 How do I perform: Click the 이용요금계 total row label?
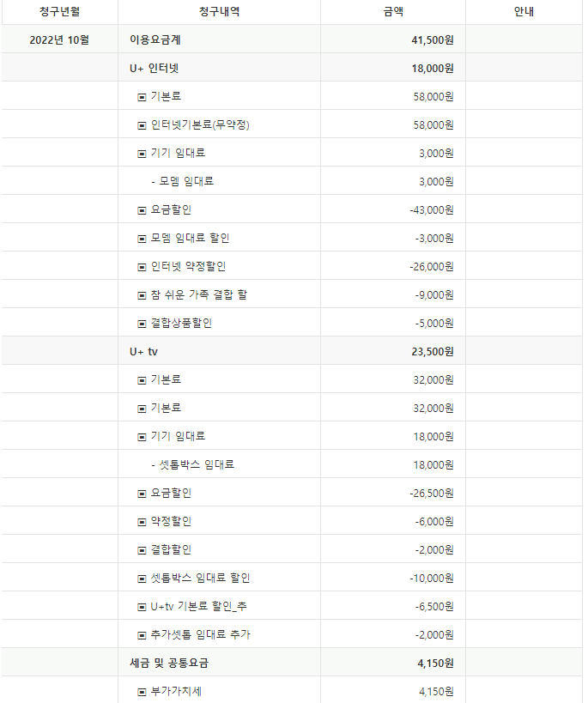(155, 39)
